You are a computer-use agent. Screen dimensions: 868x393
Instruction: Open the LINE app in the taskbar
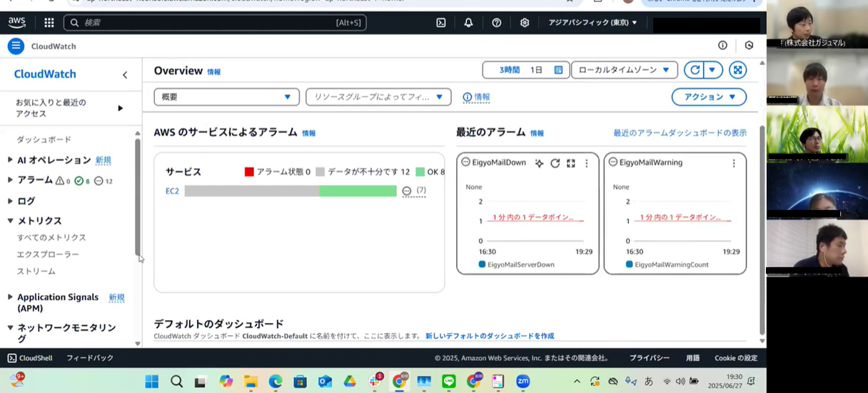click(448, 382)
